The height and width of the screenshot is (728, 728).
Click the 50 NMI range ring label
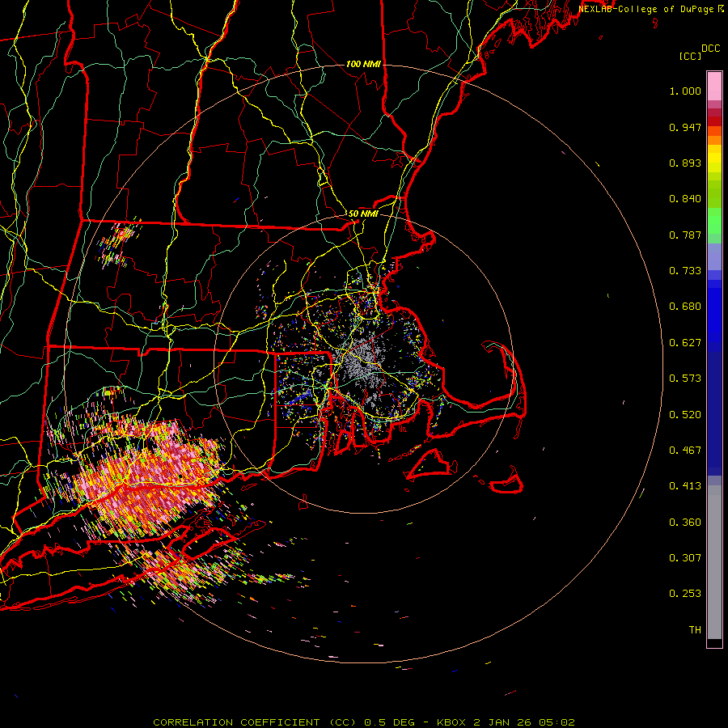[x=363, y=214]
